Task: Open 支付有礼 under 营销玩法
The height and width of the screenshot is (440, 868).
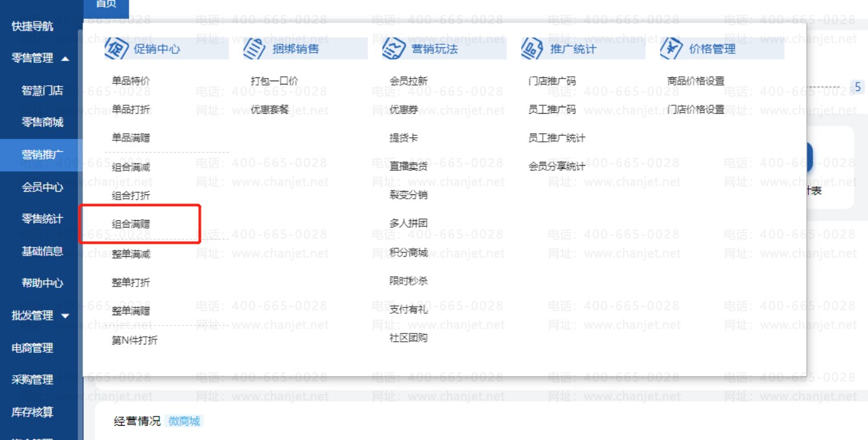Action: [x=409, y=309]
